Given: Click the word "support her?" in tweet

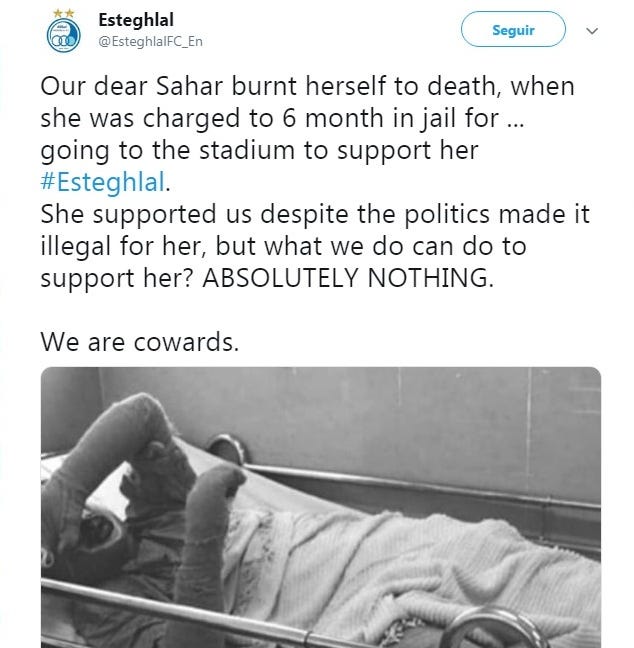Looking at the screenshot, I should pos(117,278).
